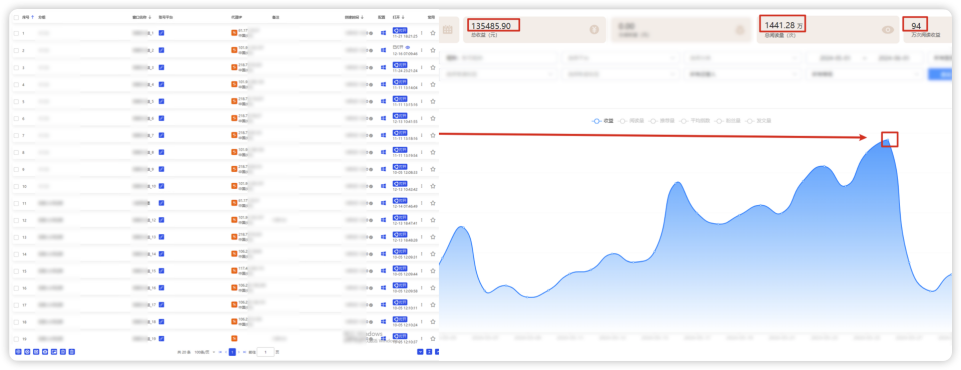Image resolution: width=961 pixels, height=370 pixels.
Task: Click the blue open button in row 6
Action: pos(400,115)
